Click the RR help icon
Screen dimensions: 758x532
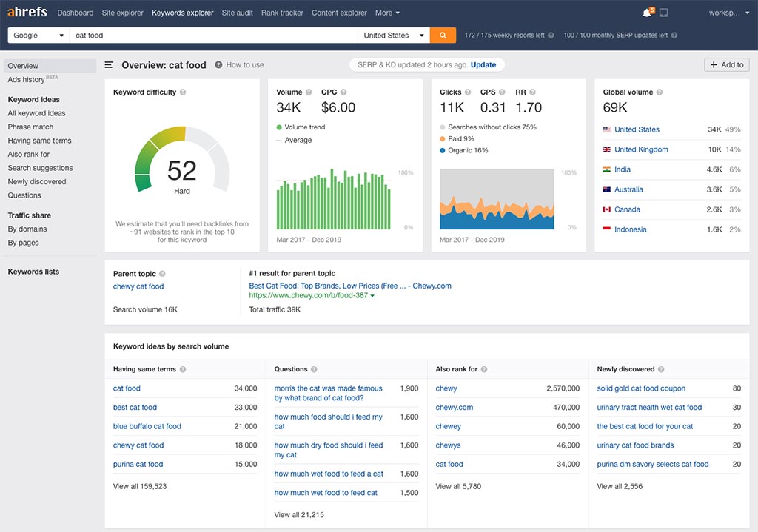pyautogui.click(x=532, y=92)
